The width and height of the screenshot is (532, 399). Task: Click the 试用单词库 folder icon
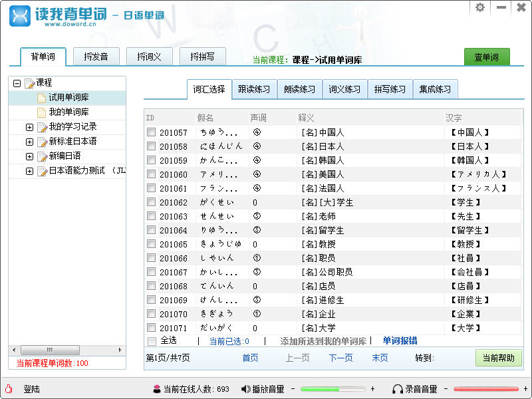pos(41,98)
